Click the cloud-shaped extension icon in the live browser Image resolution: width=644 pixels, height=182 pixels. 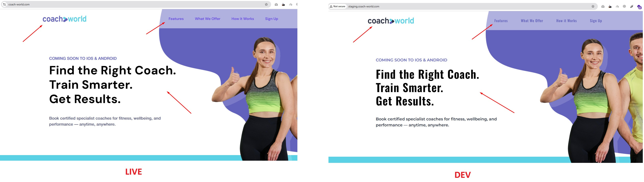(x=290, y=5)
